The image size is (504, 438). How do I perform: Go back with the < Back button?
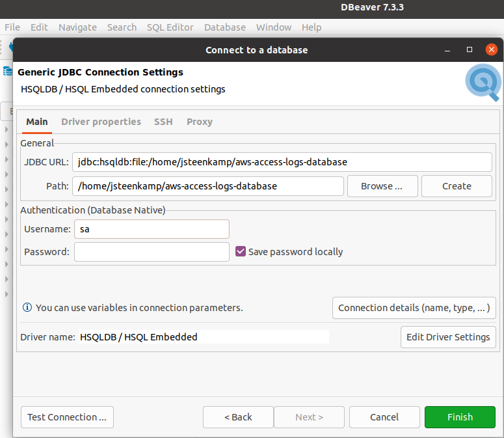(x=238, y=417)
